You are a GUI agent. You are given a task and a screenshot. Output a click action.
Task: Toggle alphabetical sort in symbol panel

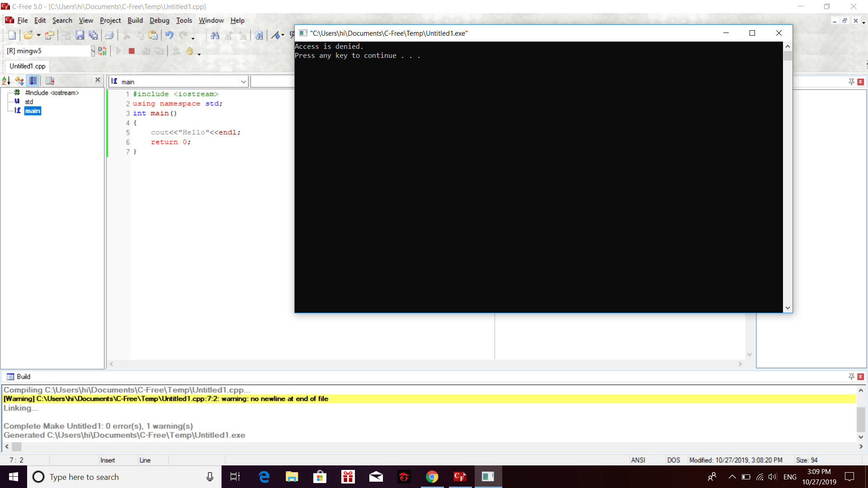[6, 80]
